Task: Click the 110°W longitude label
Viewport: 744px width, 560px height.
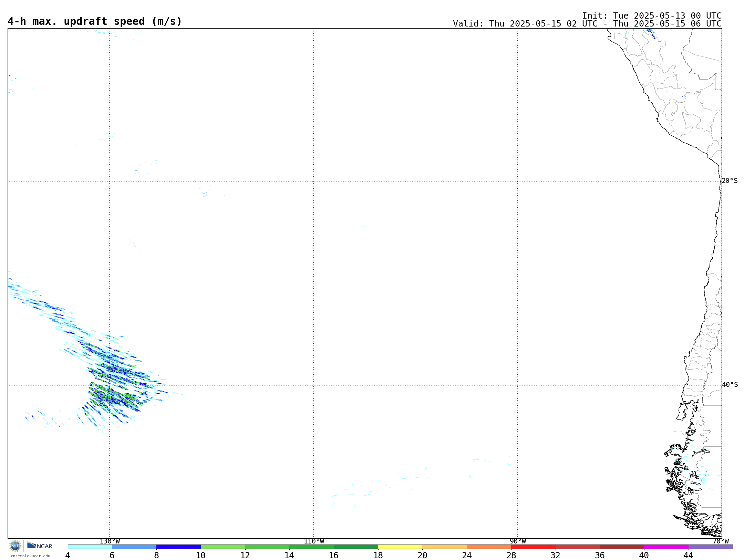Action: pos(314,541)
